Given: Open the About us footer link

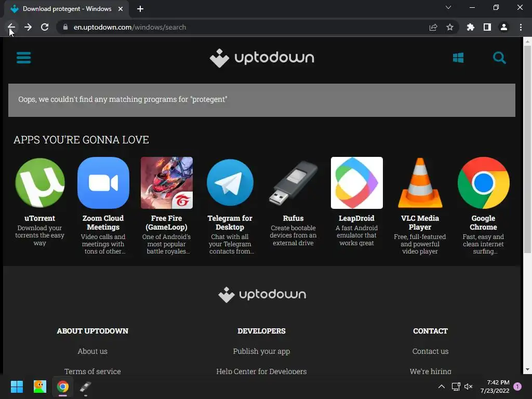Looking at the screenshot, I should [92, 351].
